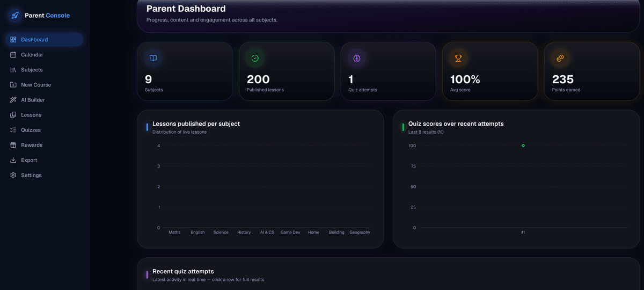Click the AI Builder magic wand icon
Image resolution: width=644 pixels, height=290 pixels.
point(13,100)
